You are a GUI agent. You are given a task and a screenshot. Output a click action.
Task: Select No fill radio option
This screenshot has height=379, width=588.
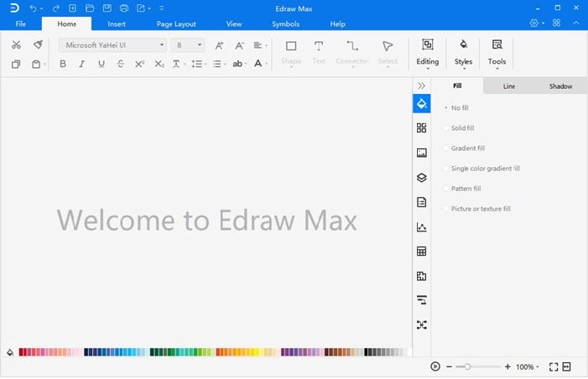(x=446, y=108)
